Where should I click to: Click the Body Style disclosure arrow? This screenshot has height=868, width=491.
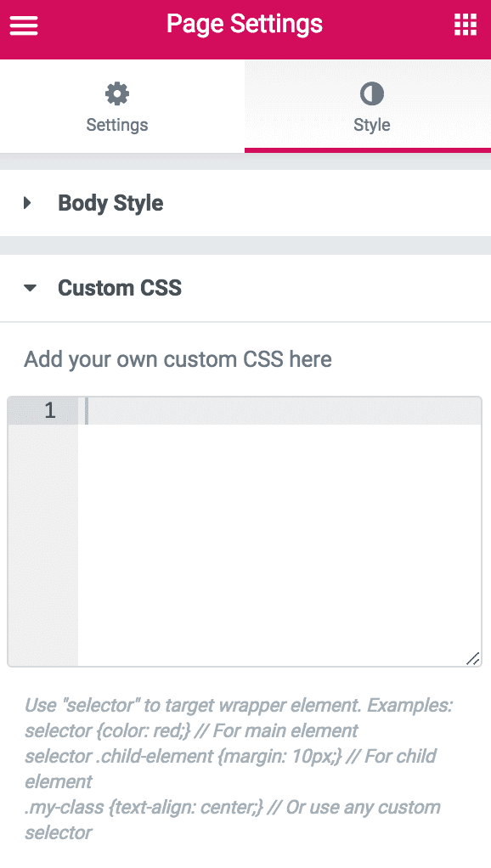[28, 203]
